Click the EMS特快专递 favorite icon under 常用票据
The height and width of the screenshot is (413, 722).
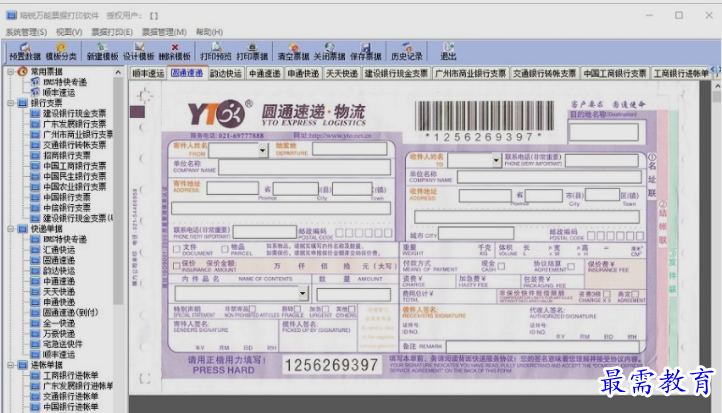tap(35, 82)
